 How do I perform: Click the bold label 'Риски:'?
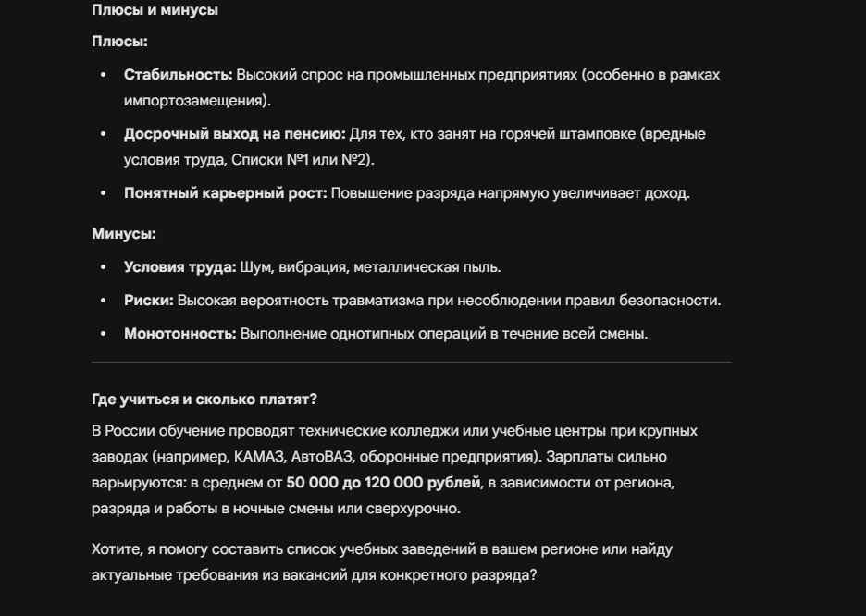click(x=149, y=301)
